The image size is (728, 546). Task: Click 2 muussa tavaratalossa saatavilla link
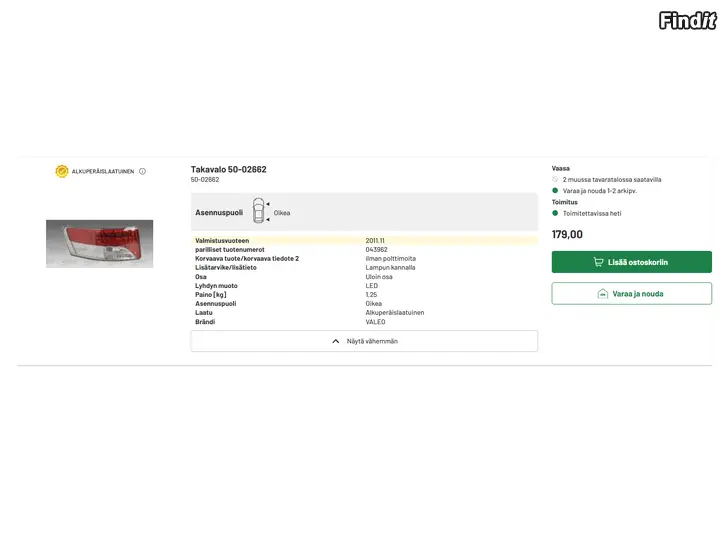[612, 179]
